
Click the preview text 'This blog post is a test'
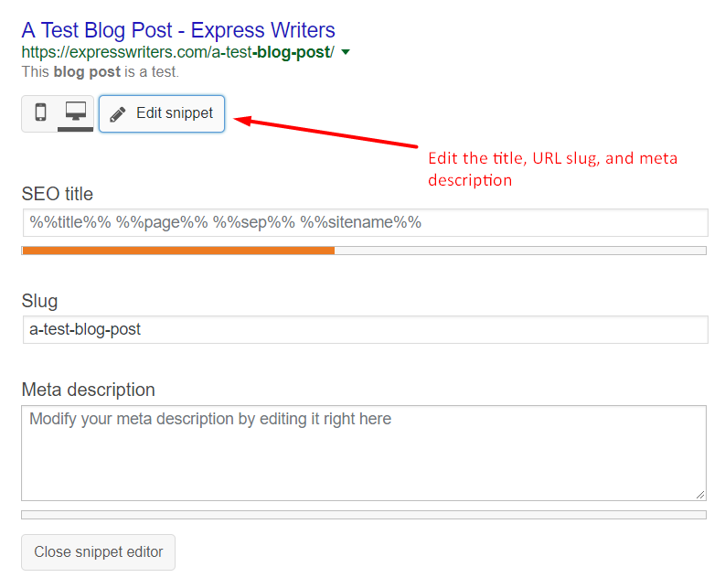click(x=100, y=71)
